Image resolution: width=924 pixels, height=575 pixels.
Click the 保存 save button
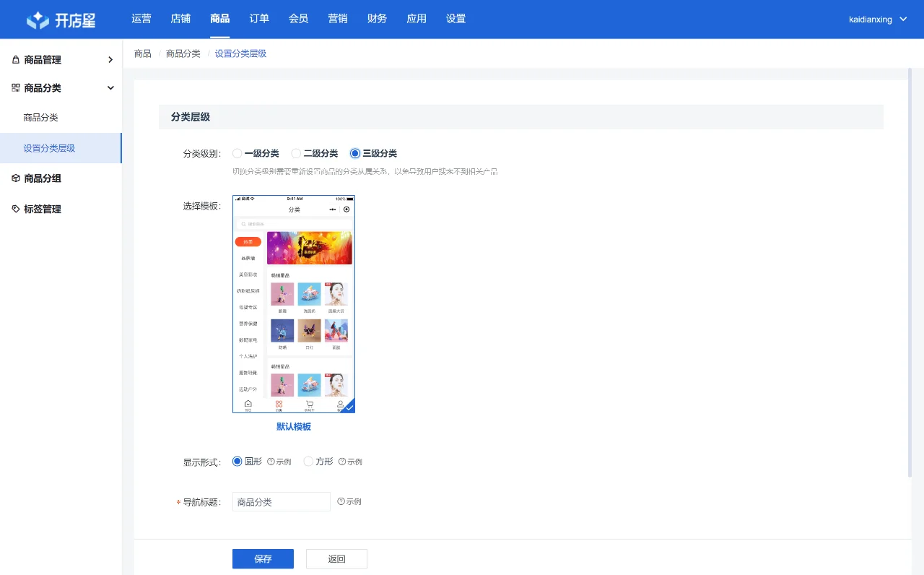point(263,558)
